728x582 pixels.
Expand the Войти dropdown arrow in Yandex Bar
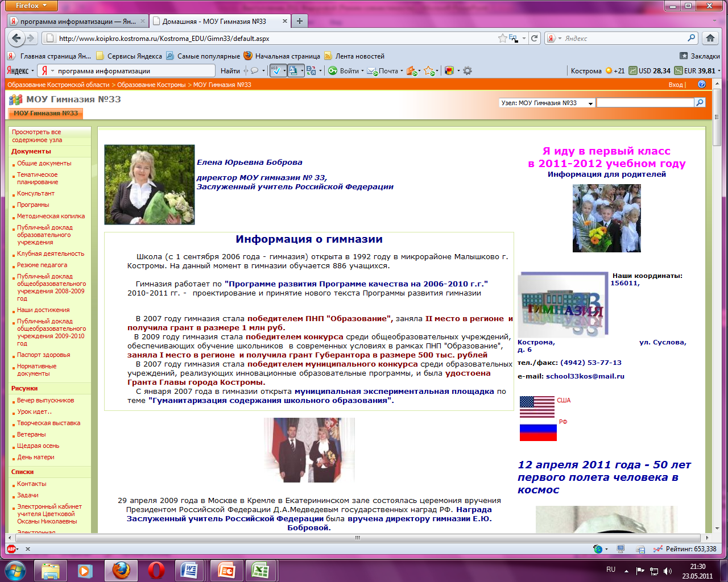click(x=362, y=71)
